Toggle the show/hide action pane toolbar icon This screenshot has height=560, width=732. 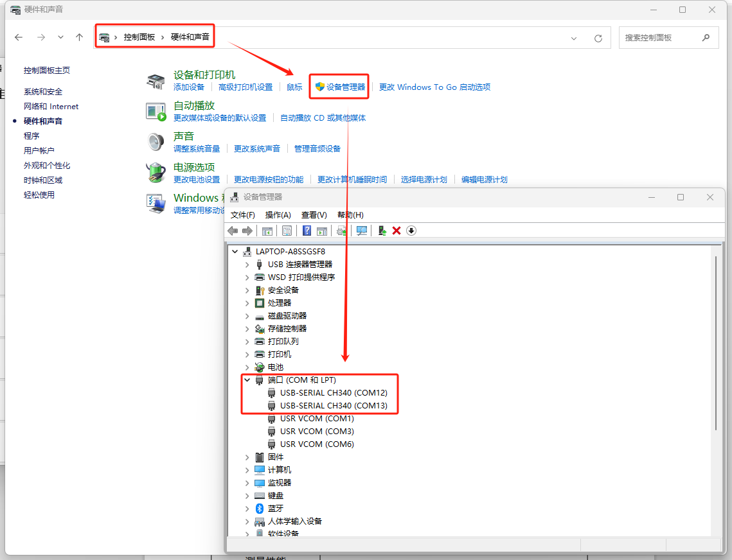click(x=322, y=231)
